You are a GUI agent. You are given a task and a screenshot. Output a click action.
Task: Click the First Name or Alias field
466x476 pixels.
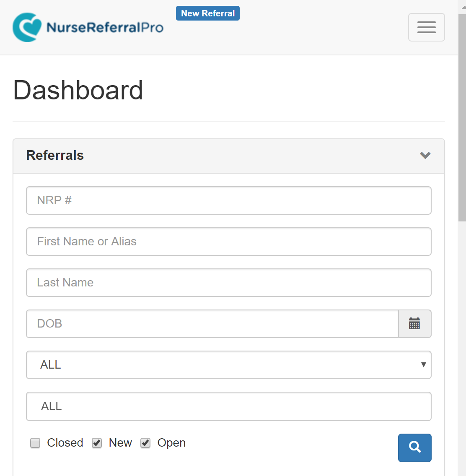pos(229,242)
